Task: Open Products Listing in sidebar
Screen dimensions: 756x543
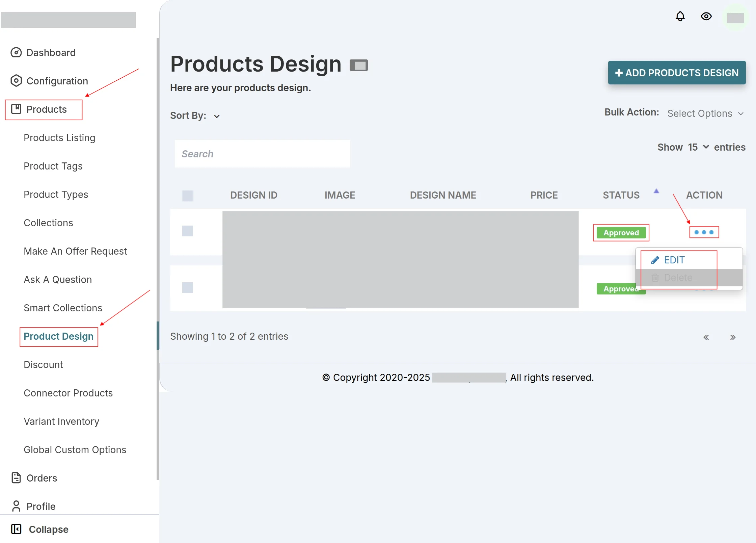Action: [x=59, y=138]
